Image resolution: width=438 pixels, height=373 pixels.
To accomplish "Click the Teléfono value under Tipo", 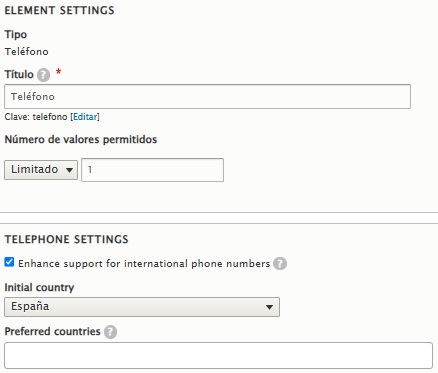I will pos(26,52).
